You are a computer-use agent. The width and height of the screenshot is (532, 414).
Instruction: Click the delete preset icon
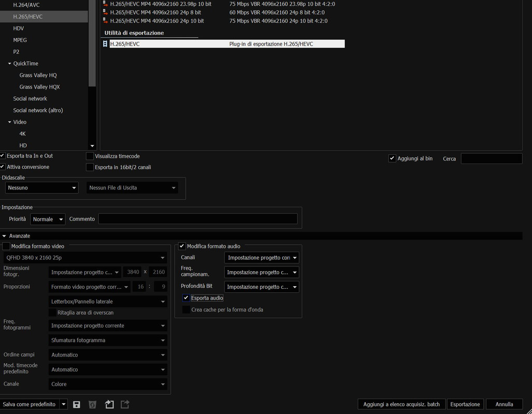click(92, 404)
